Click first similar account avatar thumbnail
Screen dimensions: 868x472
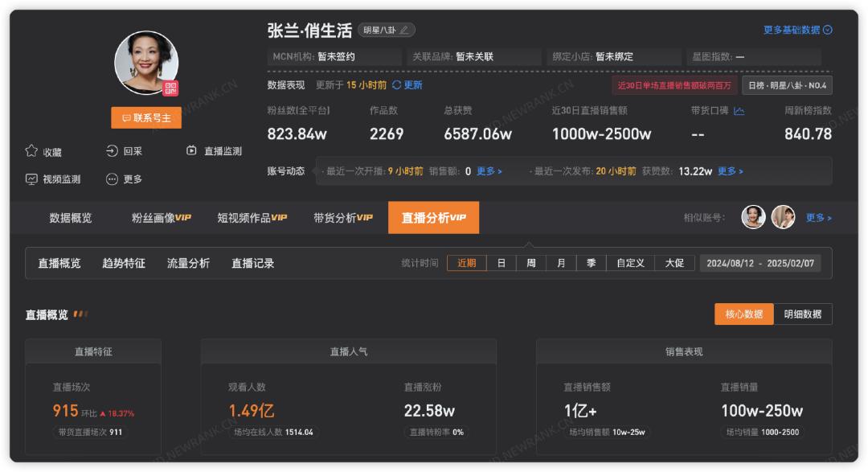[x=753, y=217]
